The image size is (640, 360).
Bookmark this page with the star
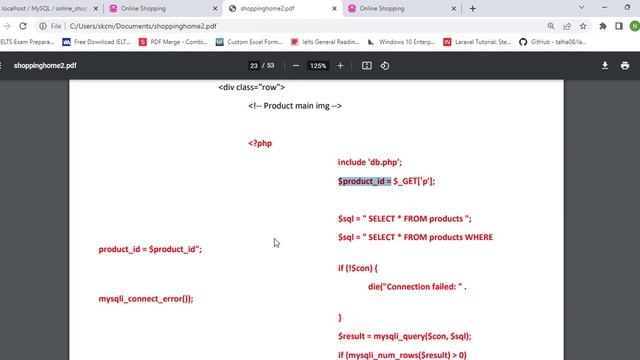(583, 26)
